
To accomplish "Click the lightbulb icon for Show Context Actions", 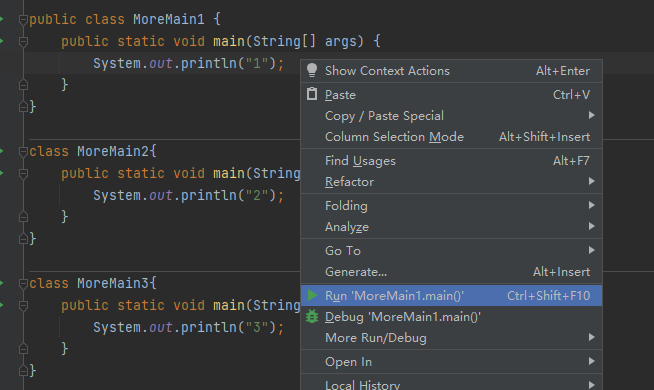I will click(x=312, y=70).
